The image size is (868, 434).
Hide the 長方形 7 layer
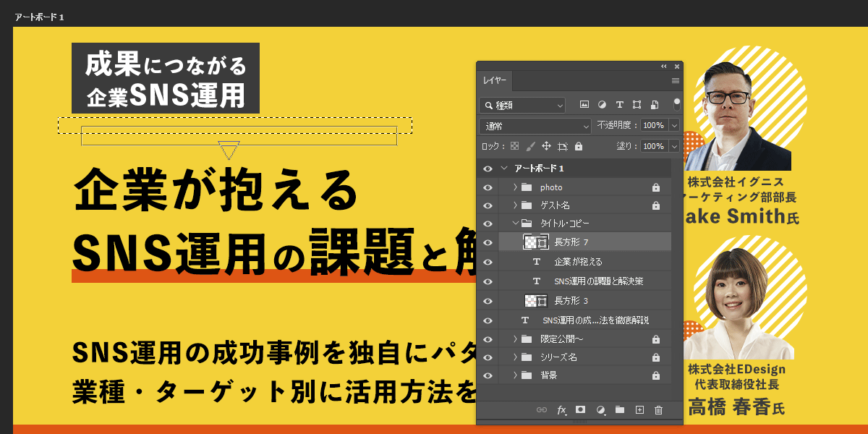pyautogui.click(x=488, y=242)
